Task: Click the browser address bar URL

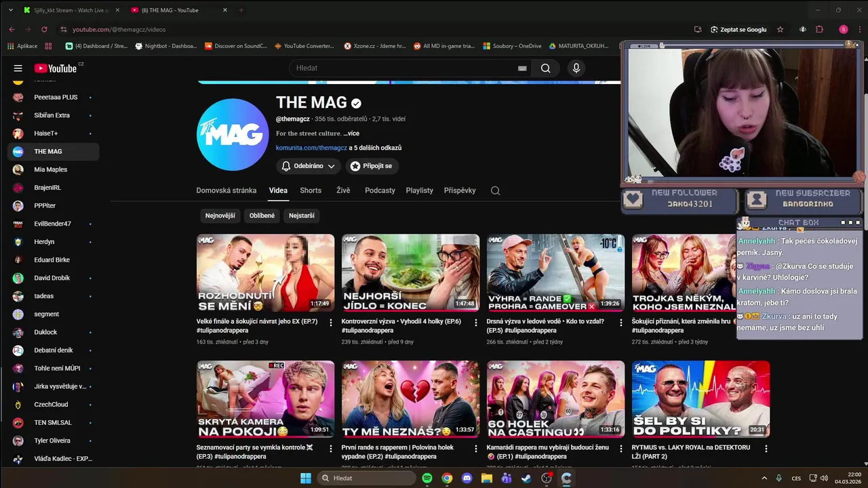Action: 119,29
